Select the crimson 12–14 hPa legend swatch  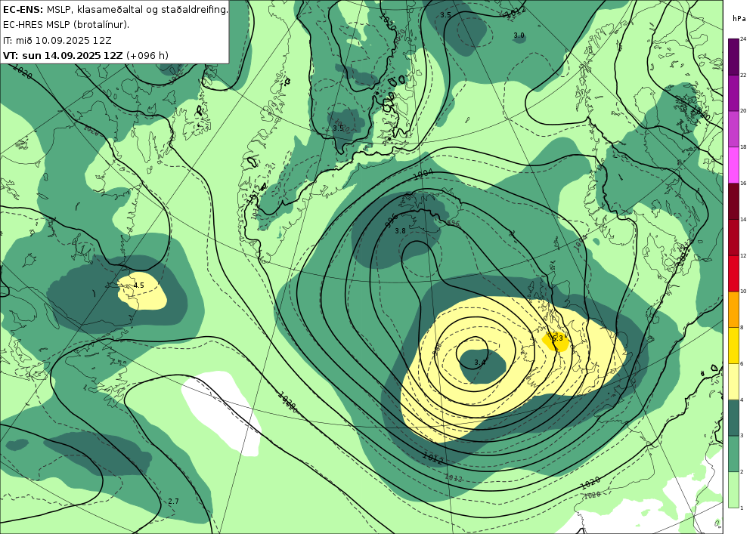click(x=734, y=236)
